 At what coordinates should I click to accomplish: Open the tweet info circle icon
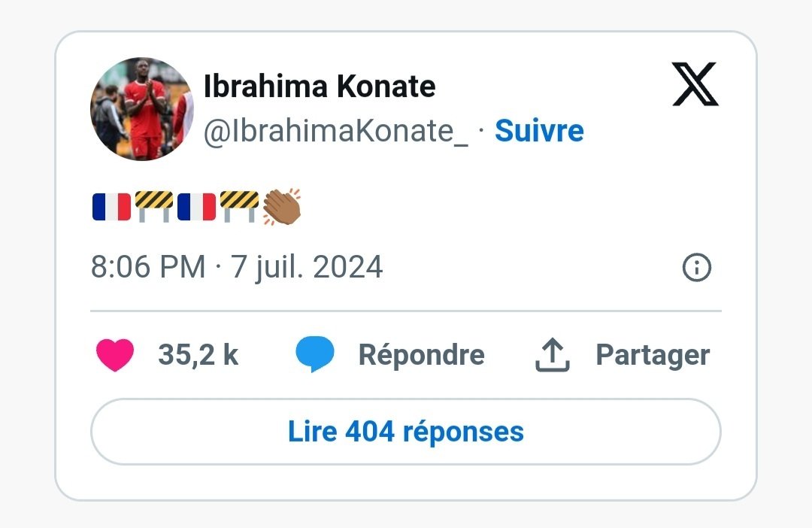(696, 267)
